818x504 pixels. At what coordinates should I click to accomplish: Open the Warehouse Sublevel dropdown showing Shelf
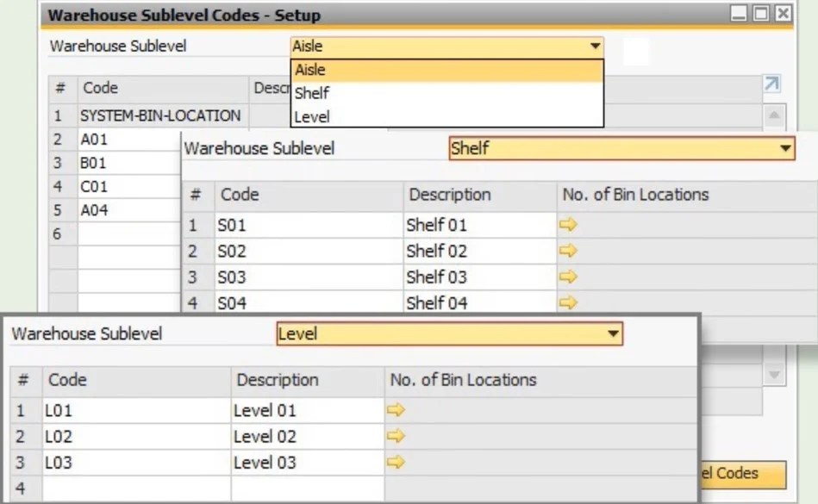[x=785, y=147]
